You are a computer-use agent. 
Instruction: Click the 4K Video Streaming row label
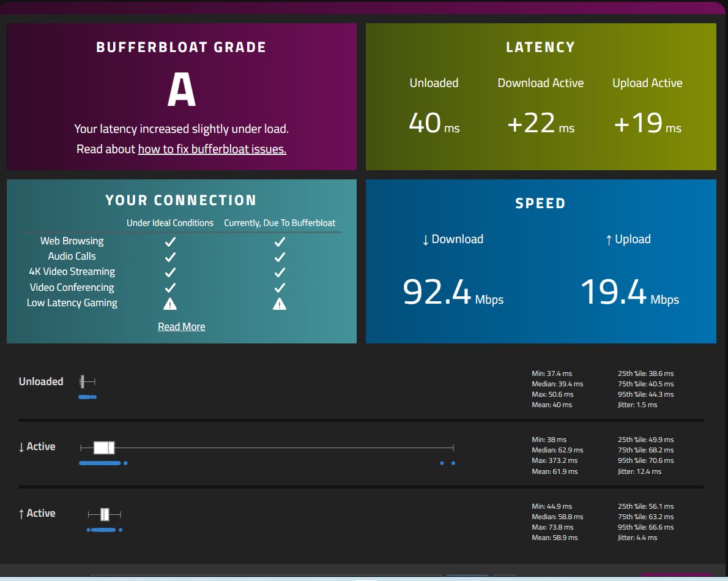(72, 272)
